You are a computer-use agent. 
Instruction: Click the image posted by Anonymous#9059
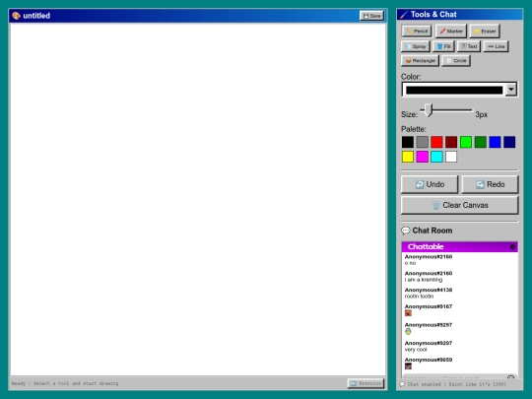(408, 366)
